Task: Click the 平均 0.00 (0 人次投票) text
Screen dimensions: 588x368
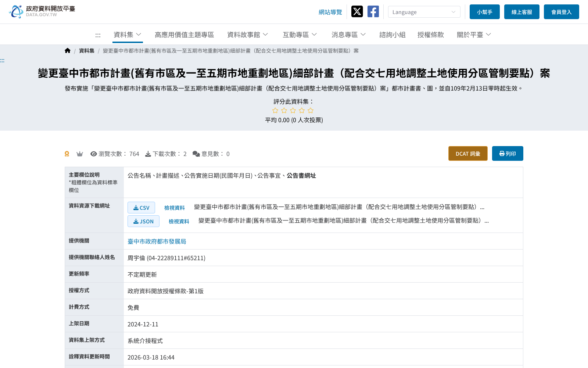Action: [x=294, y=120]
